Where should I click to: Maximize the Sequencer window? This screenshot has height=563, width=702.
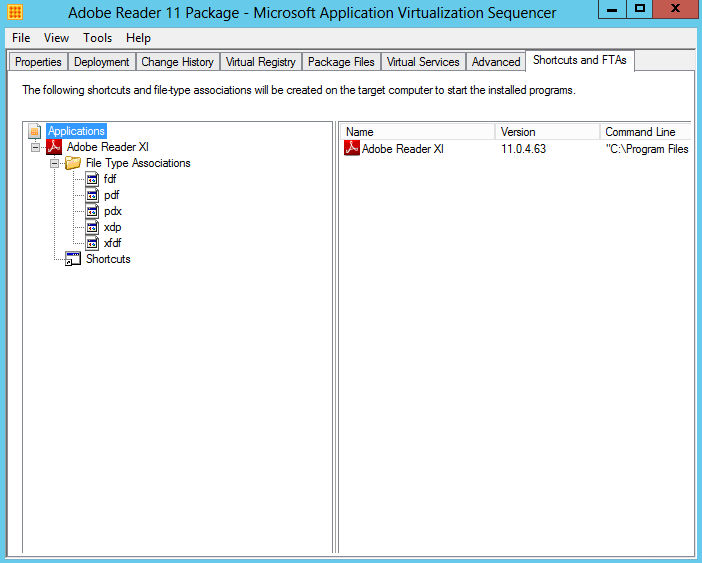coord(640,9)
